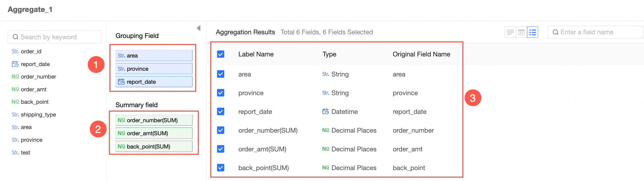Click the number icon on order_amt(SUM) summary field
This screenshot has height=181, width=644.
(121, 133)
